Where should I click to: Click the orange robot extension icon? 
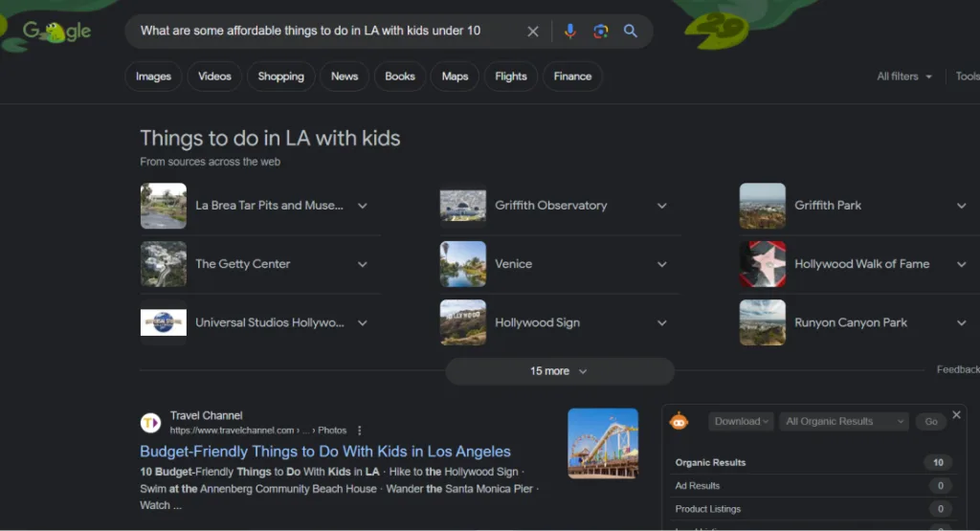679,421
